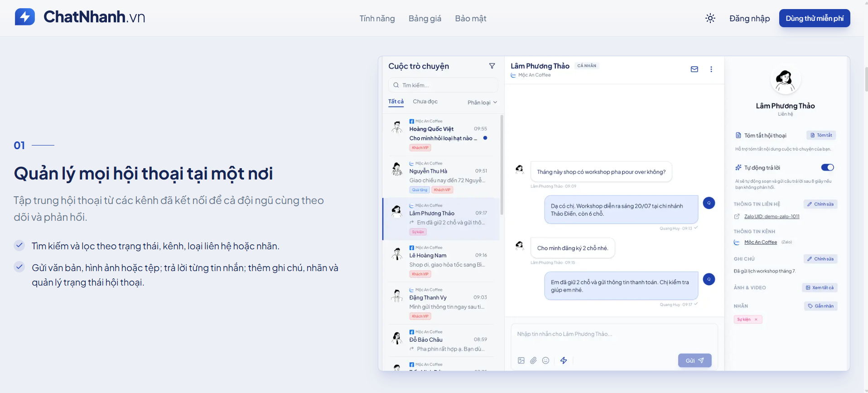
Task: Expand the 'Phân loại' dropdown
Action: pos(482,102)
